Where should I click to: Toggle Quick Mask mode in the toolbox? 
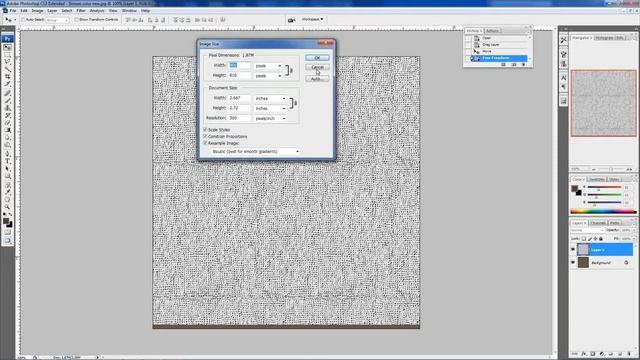(7, 233)
